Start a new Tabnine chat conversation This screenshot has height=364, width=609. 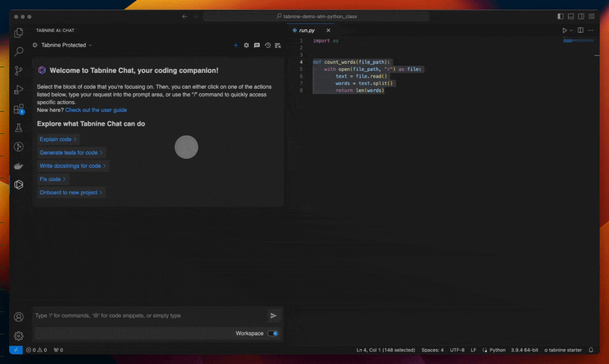(x=236, y=45)
